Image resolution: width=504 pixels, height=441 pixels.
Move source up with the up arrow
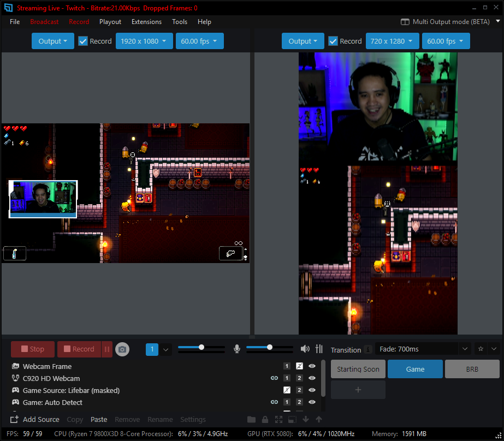[319, 420]
